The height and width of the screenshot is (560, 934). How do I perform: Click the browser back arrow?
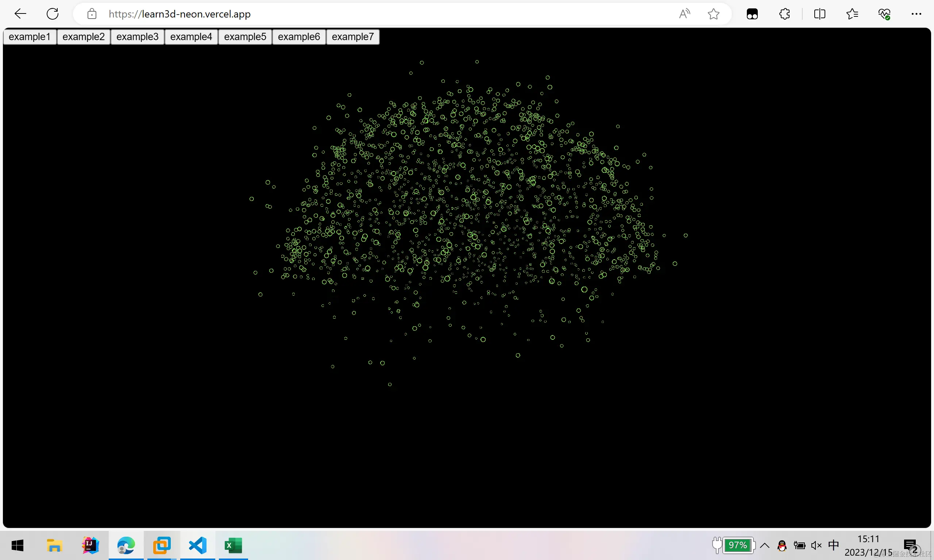click(20, 14)
